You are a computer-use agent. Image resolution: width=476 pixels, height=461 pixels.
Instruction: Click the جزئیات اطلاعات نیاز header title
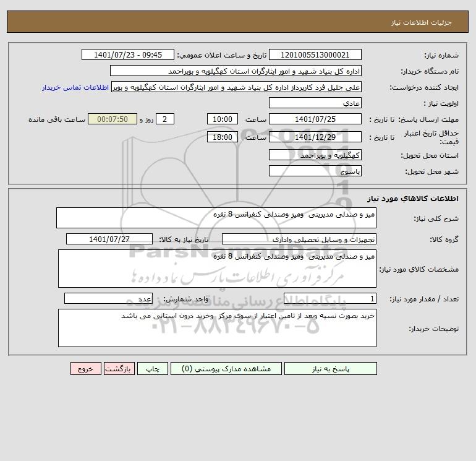[x=422, y=22]
